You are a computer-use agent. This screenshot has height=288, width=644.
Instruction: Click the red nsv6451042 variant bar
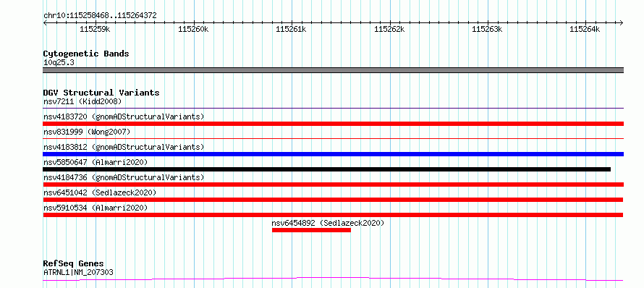[333, 200]
